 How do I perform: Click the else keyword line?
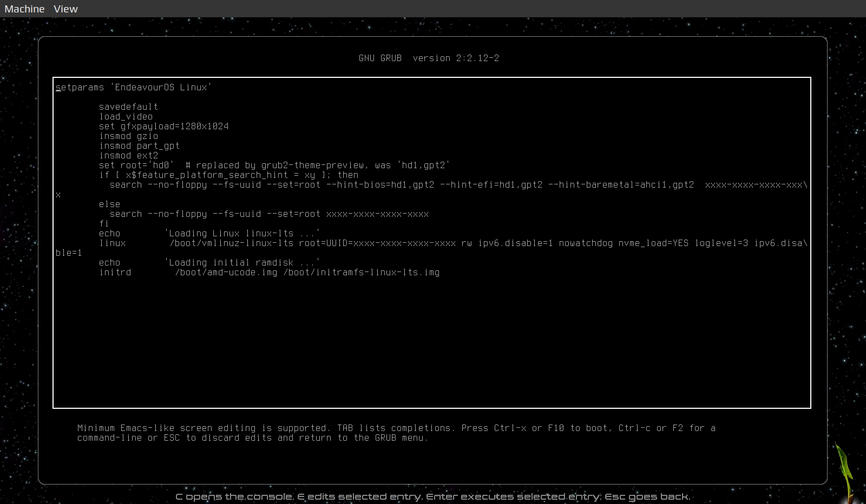point(109,204)
